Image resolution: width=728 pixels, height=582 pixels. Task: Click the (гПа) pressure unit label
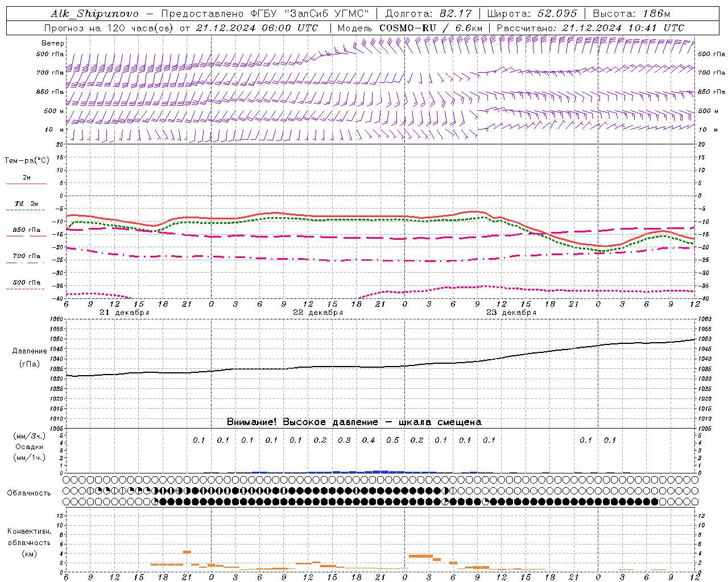click(x=30, y=364)
